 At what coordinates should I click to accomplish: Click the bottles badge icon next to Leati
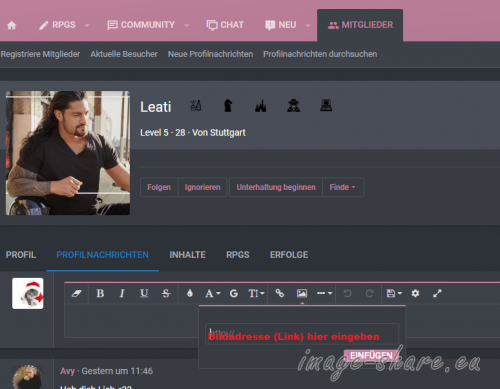196,106
